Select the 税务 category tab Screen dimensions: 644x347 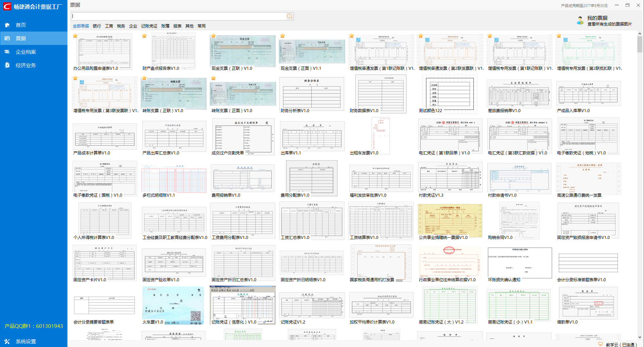121,26
